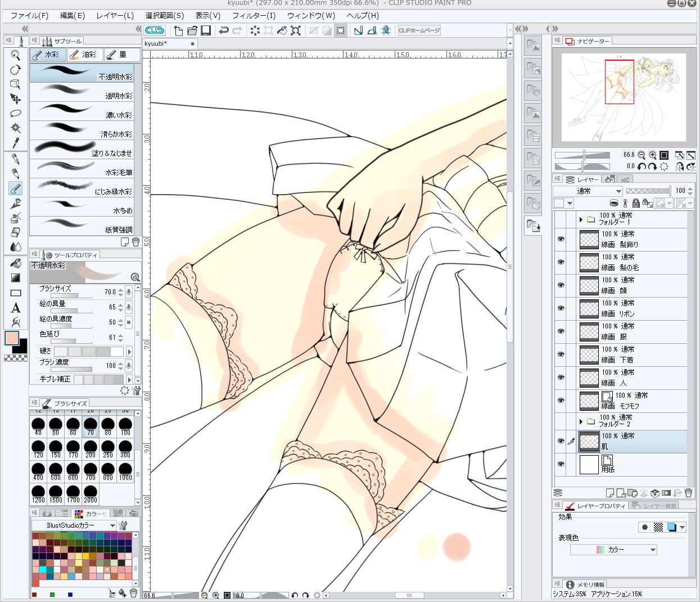Viewport: 700px width, 602px height.
Task: Open the layer palette color dropdown
Action: [x=563, y=203]
